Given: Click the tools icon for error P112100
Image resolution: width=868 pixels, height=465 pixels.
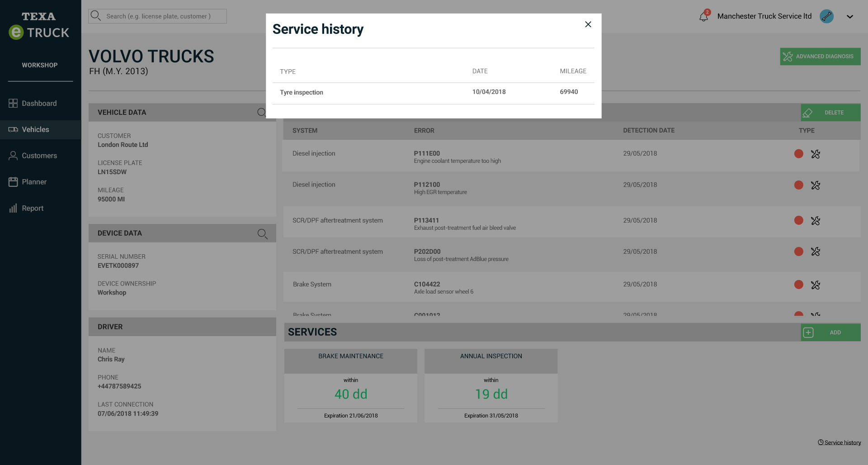Looking at the screenshot, I should (815, 185).
